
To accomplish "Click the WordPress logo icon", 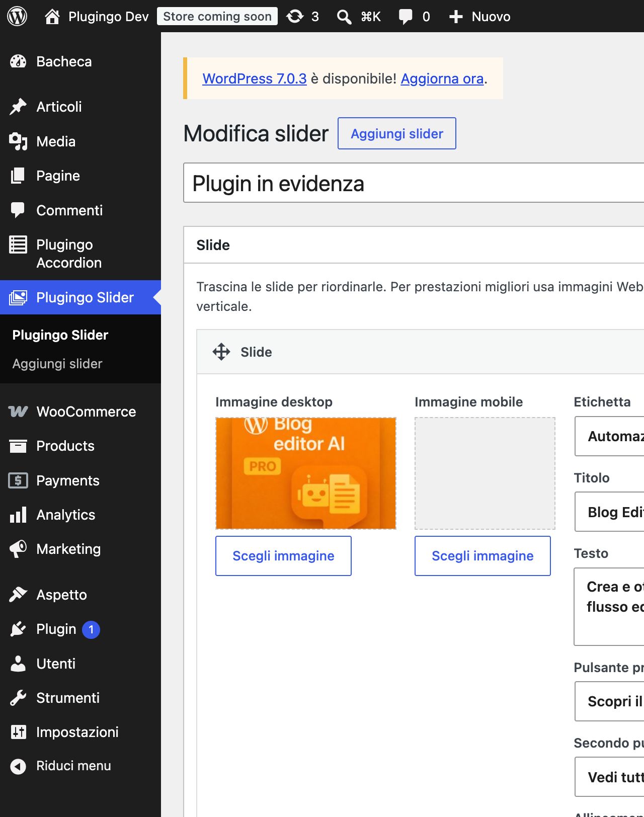I will 17,16.
